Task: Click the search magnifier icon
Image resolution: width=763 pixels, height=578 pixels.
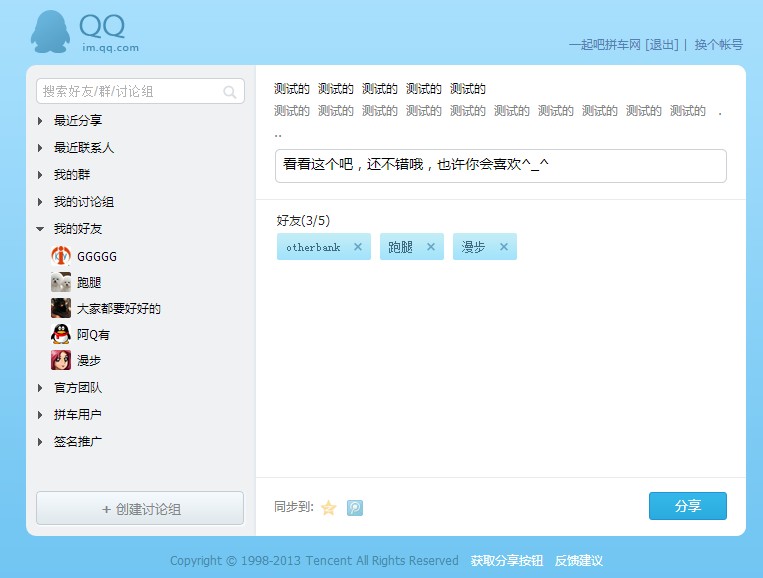Action: pos(230,92)
